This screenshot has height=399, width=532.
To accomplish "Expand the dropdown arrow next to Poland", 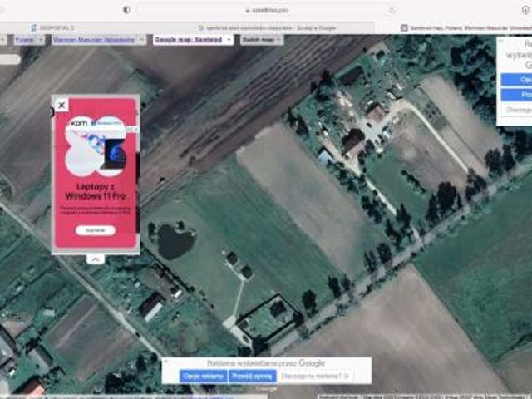I will (41, 40).
